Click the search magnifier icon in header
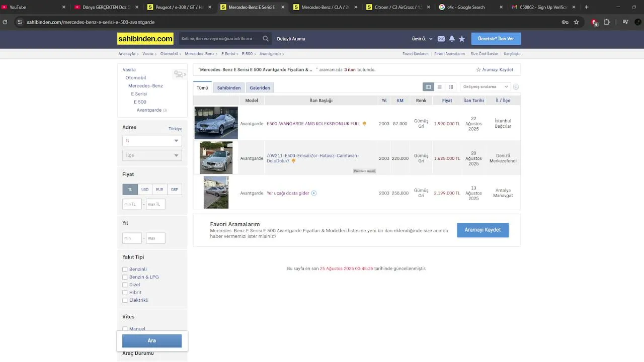This screenshot has height=362, width=644. [266, 39]
